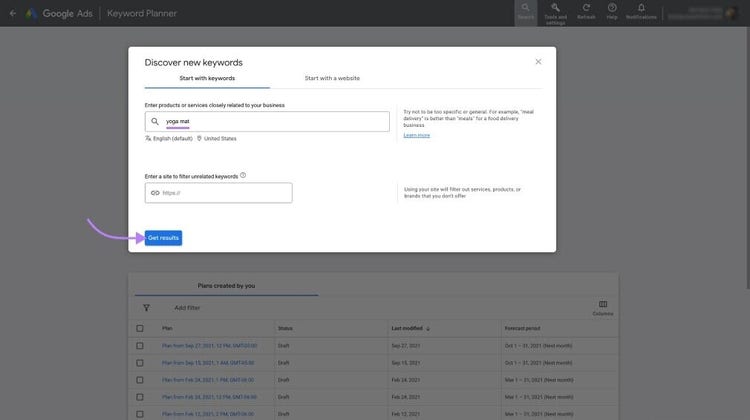Click the magnifier icon in the keyword field

155,122
